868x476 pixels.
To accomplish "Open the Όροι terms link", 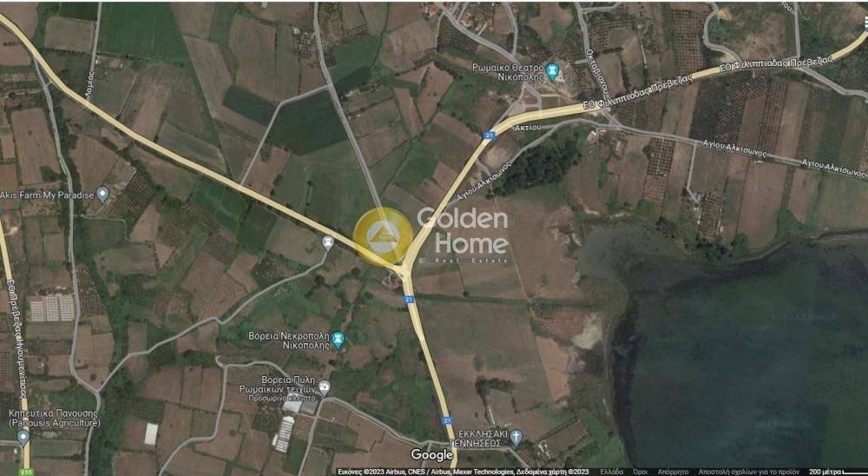I will click(x=640, y=473).
